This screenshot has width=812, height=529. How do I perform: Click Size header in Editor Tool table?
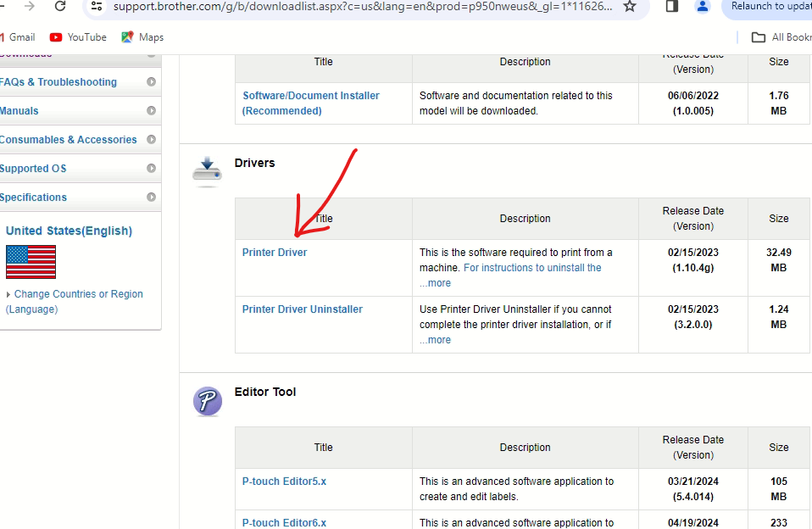point(778,448)
